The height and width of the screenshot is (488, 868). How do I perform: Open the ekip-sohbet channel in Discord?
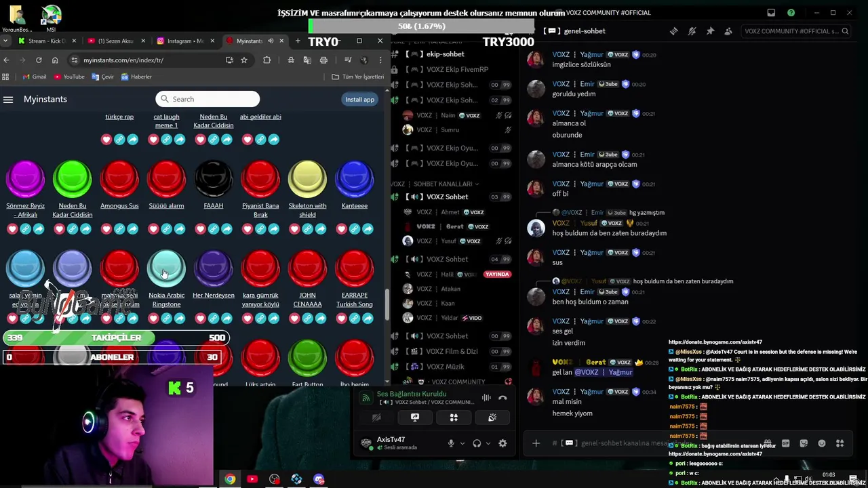click(x=445, y=54)
